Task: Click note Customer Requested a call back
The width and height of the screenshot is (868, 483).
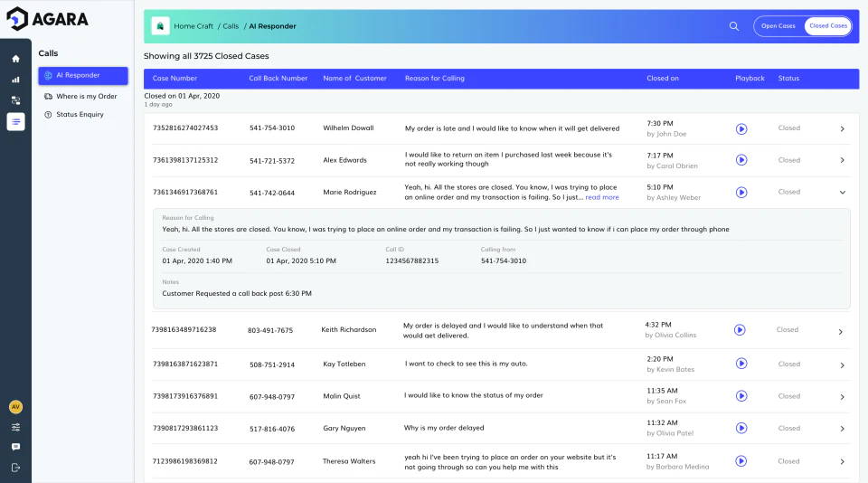Action: (x=237, y=294)
